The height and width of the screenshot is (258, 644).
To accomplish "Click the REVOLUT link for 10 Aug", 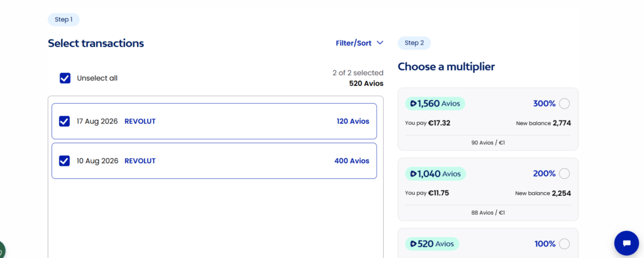I will click(x=140, y=161).
